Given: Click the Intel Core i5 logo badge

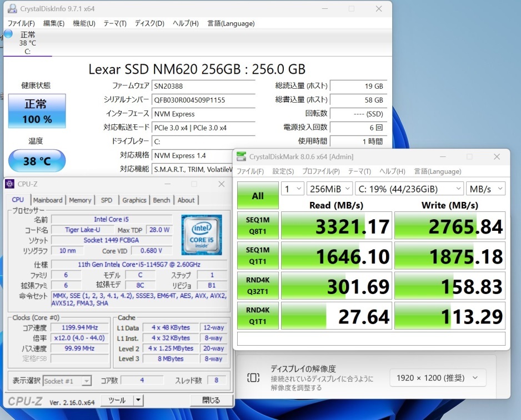Looking at the screenshot, I should tap(201, 235).
